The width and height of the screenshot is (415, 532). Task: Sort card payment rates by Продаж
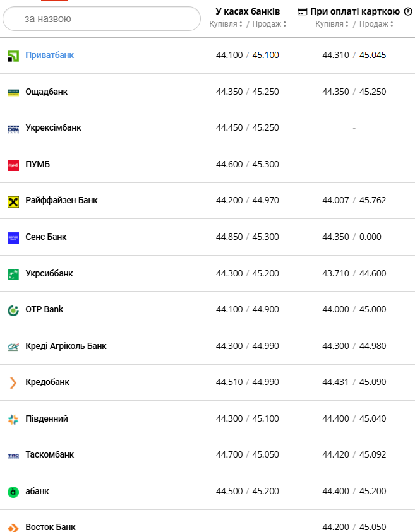(x=376, y=24)
